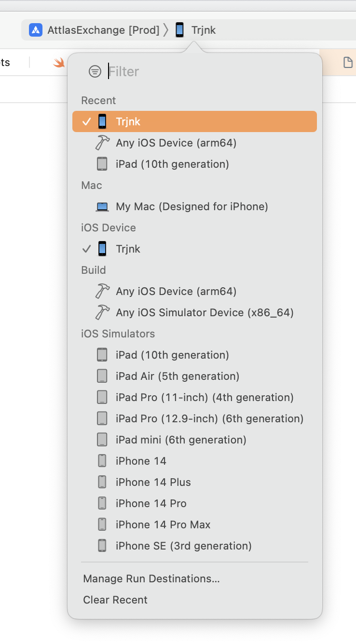Choose iPad Pro (11-inch) simulator
This screenshot has height=644, width=356.
(205, 397)
